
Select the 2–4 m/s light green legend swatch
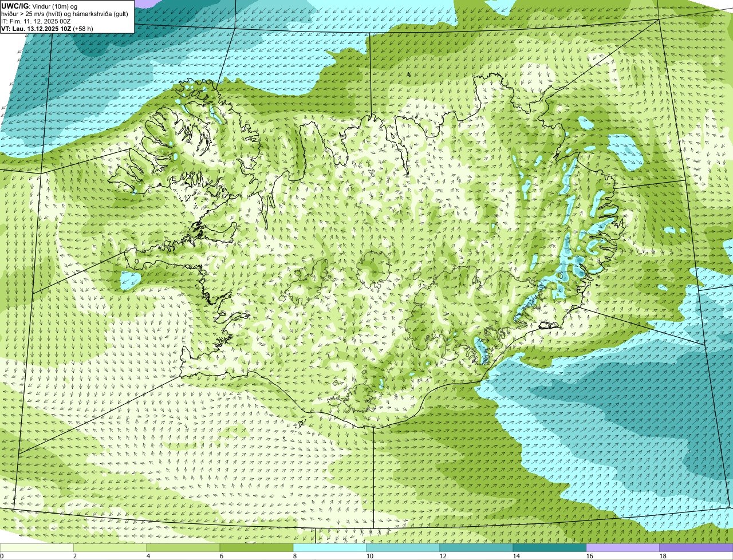pyautogui.click(x=110, y=548)
